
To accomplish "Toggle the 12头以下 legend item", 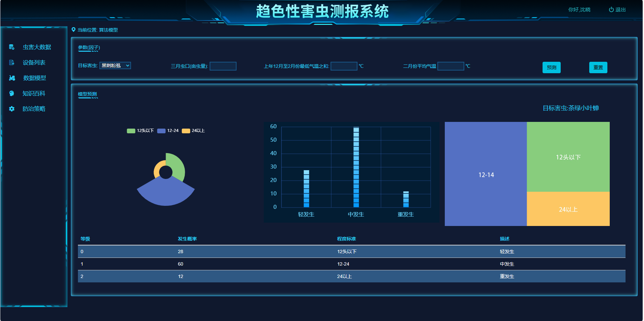I will coord(140,131).
